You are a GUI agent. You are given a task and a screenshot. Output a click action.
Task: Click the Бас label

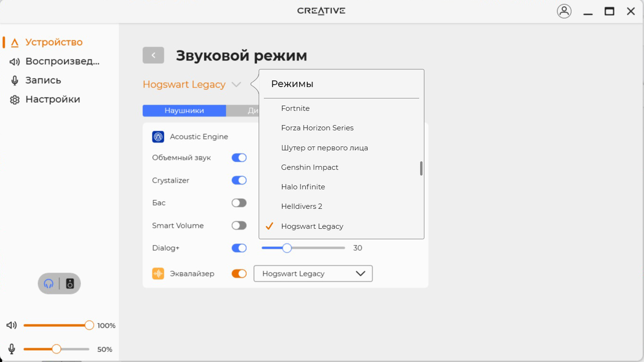coord(159,203)
